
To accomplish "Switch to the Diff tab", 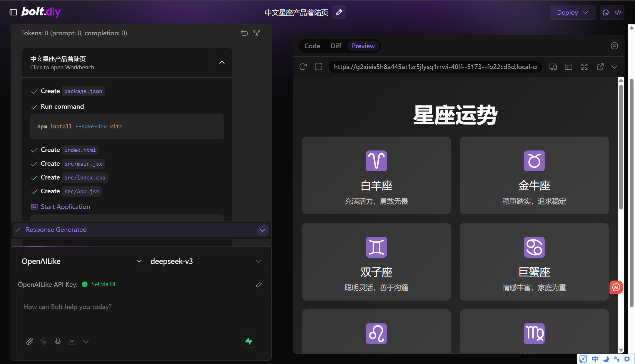I will click(x=336, y=46).
